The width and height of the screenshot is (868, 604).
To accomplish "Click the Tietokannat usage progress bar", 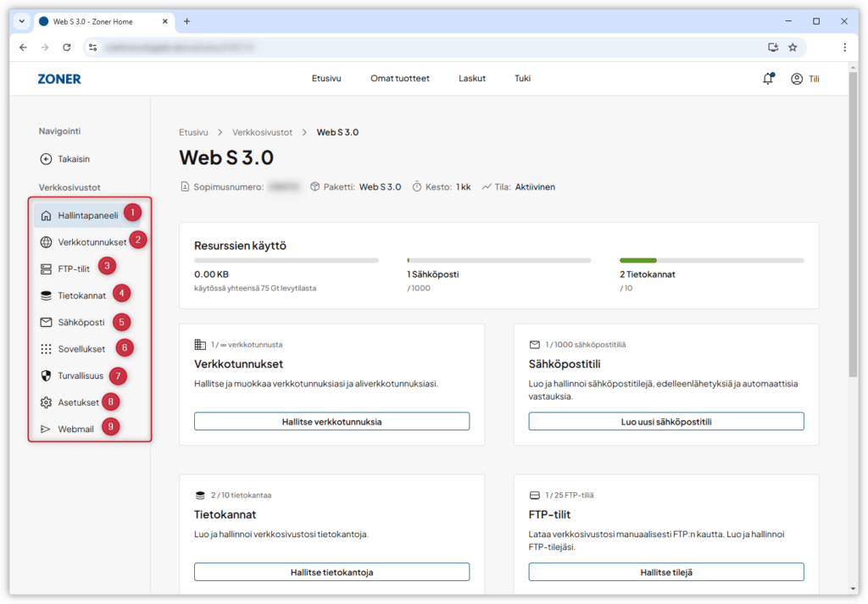I will (711, 260).
